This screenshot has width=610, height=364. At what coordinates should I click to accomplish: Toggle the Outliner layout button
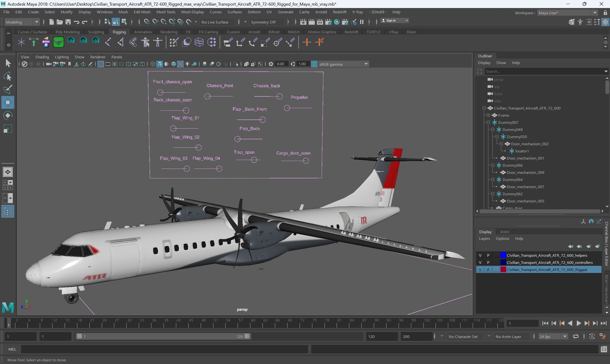coord(7,211)
